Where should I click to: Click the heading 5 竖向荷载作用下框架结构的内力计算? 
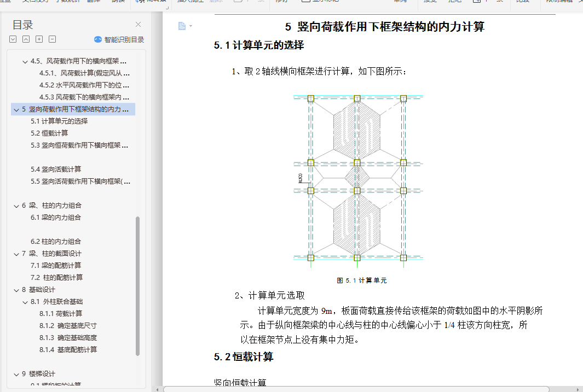[x=385, y=27]
